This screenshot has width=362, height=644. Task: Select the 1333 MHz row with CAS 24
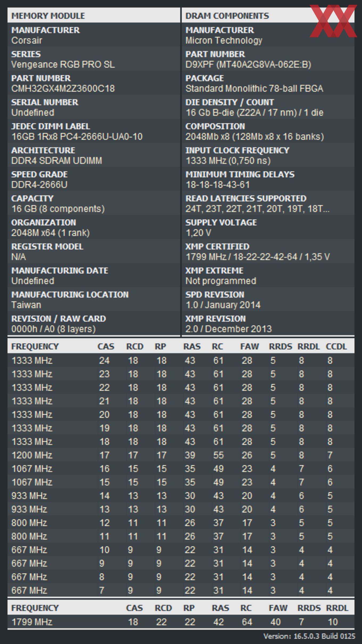point(181,360)
